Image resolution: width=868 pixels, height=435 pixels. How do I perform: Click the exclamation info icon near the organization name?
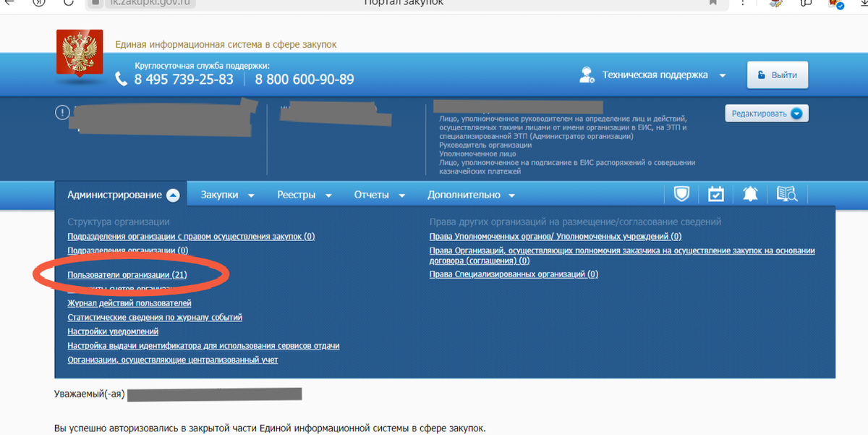(x=62, y=112)
